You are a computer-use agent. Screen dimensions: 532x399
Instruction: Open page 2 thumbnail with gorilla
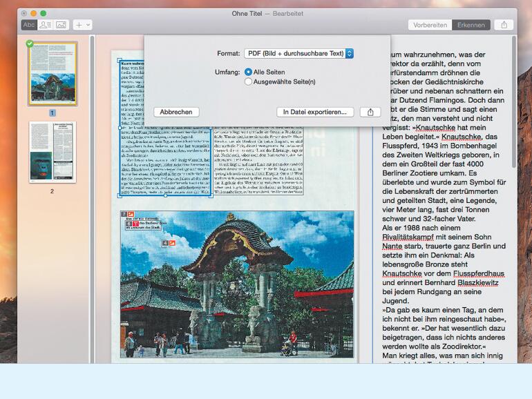coord(52,153)
